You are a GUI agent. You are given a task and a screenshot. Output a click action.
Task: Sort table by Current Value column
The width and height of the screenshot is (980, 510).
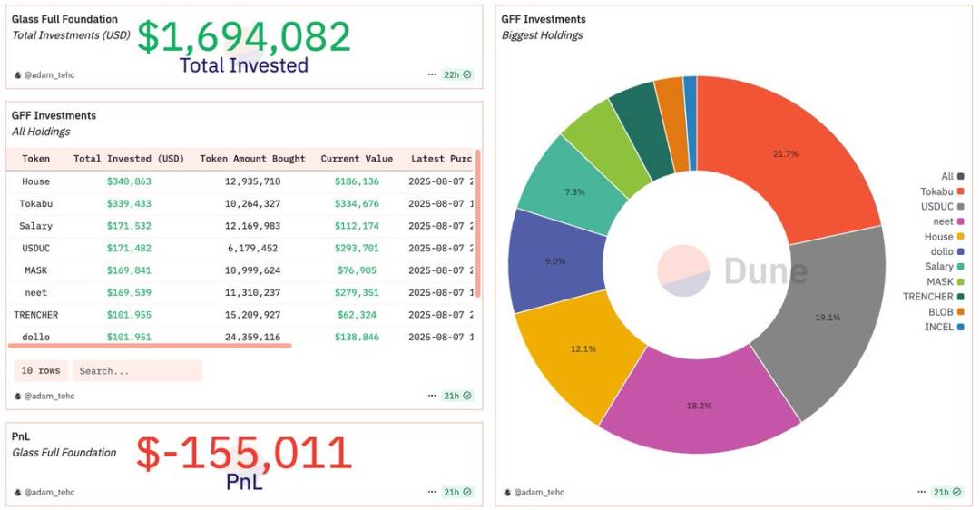point(357,159)
